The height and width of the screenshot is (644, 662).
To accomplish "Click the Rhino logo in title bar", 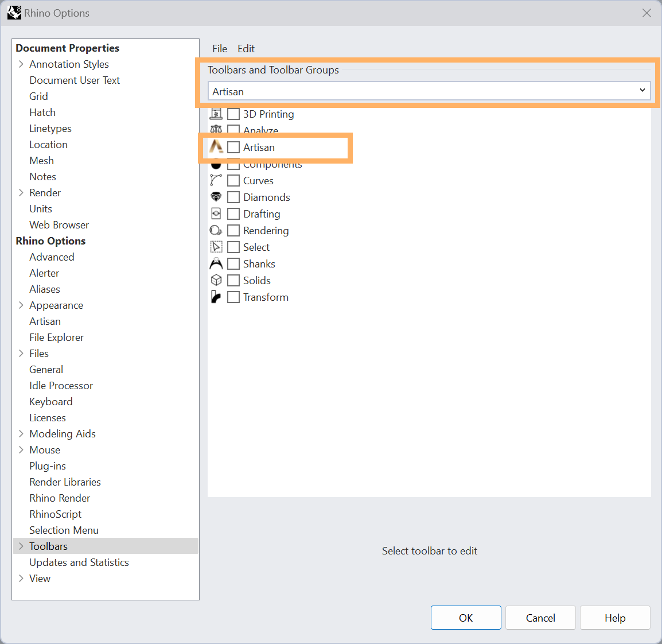I will tap(14, 13).
